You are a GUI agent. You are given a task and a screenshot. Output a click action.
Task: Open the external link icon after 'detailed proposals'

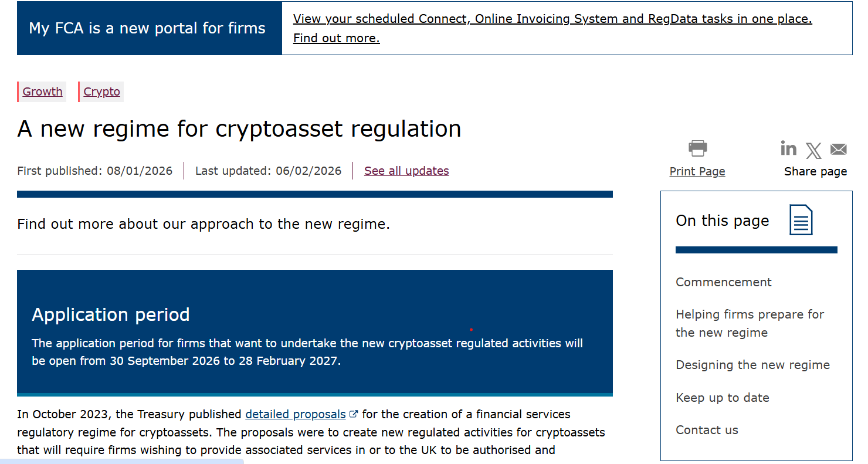tap(353, 414)
